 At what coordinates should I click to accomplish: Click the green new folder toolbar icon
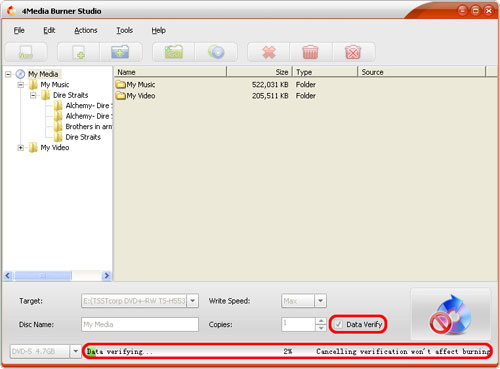[x=173, y=52]
